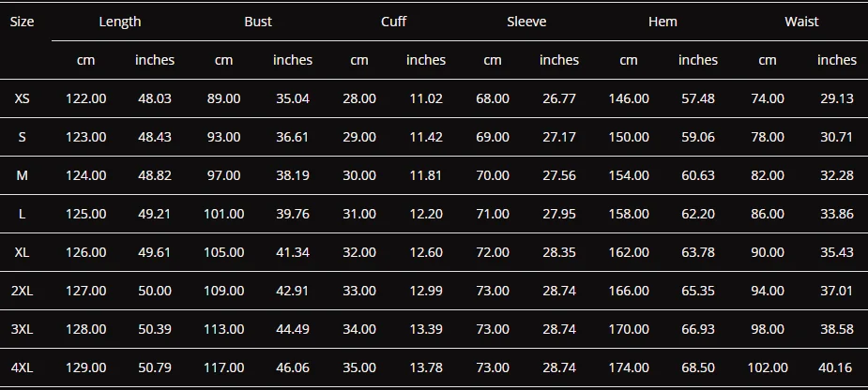
Task: Click the 12.20 cuff inches cell
Action: 426,214
